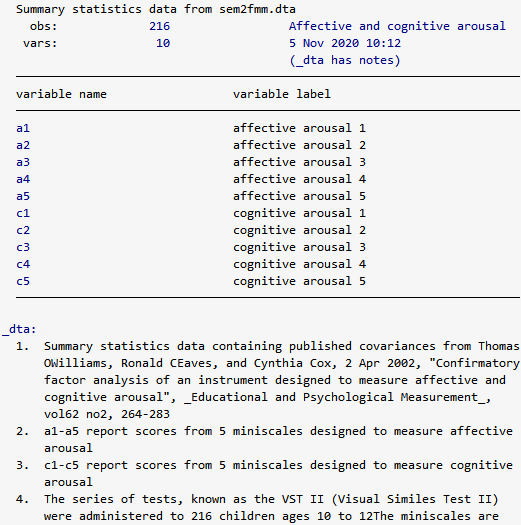Image resolution: width=521 pixels, height=525 pixels.
Task: Select the c3 variable link
Action: click(23, 247)
